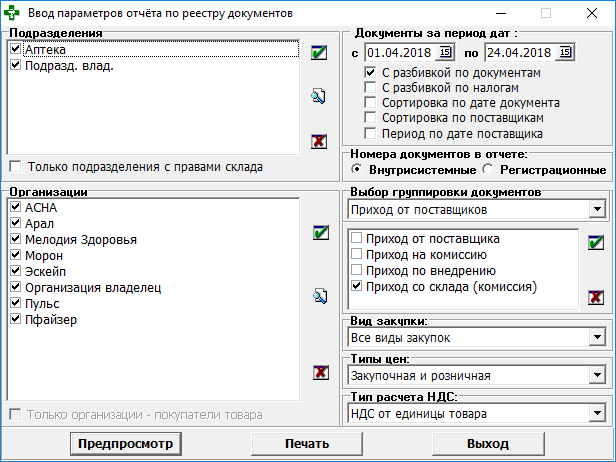616x462 pixels.
Task: Select Внутрисистемные radio button
Action: pyautogui.click(x=357, y=169)
